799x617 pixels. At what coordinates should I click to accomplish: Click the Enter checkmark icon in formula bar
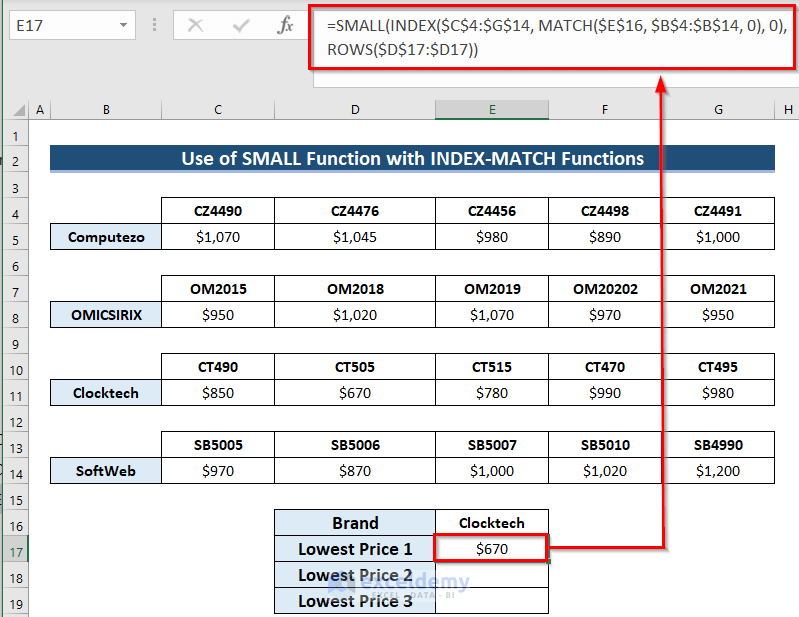[240, 26]
